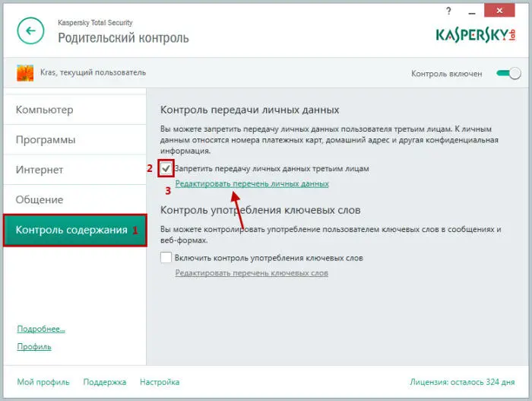Open the 'Компьютер' section
532x401 pixels.
pos(45,110)
